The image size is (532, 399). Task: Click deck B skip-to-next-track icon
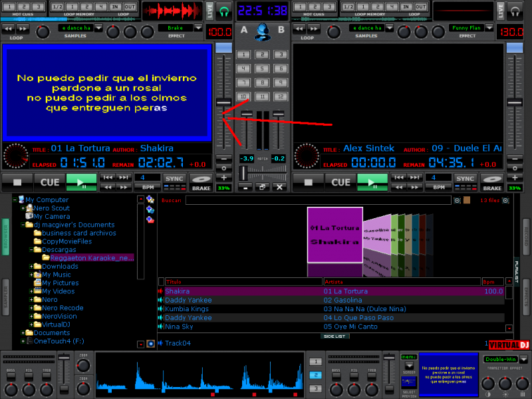(x=414, y=178)
